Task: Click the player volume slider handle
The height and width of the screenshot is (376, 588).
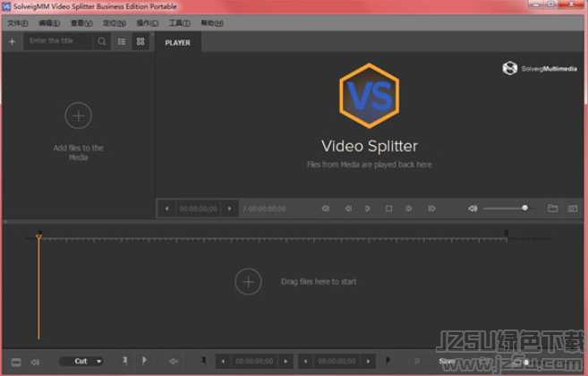Action: pos(525,208)
